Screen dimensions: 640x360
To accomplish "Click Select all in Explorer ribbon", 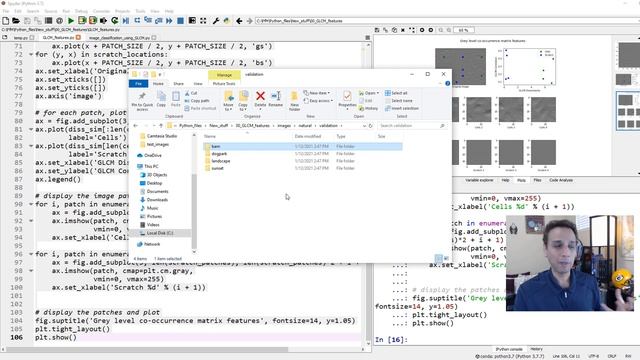I will (396, 93).
